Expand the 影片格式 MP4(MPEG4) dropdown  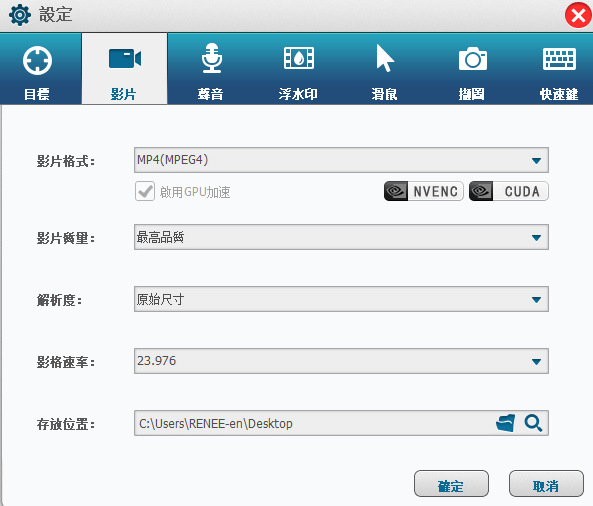click(341, 160)
